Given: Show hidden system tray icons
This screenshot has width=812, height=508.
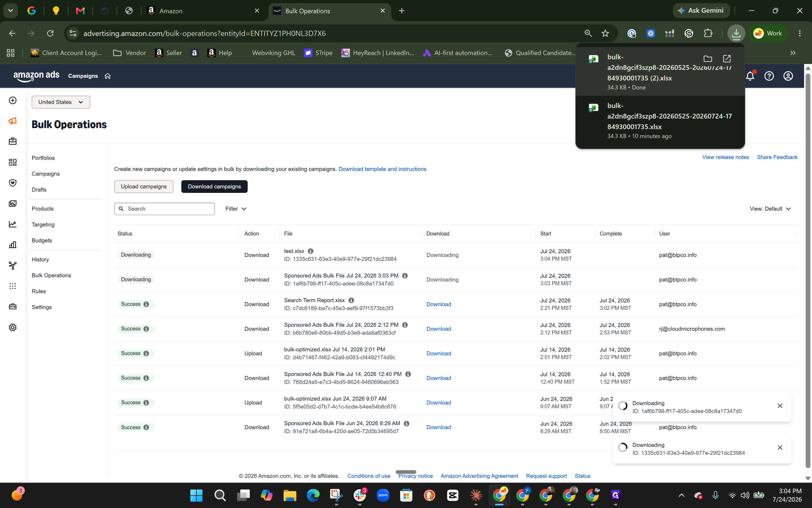Looking at the screenshot, I should click(681, 495).
